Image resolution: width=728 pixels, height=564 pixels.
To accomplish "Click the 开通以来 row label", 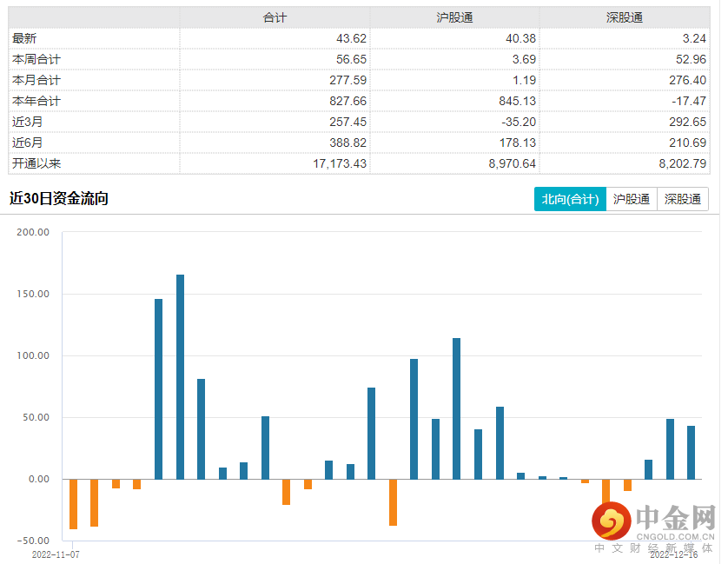I will 35,163.
